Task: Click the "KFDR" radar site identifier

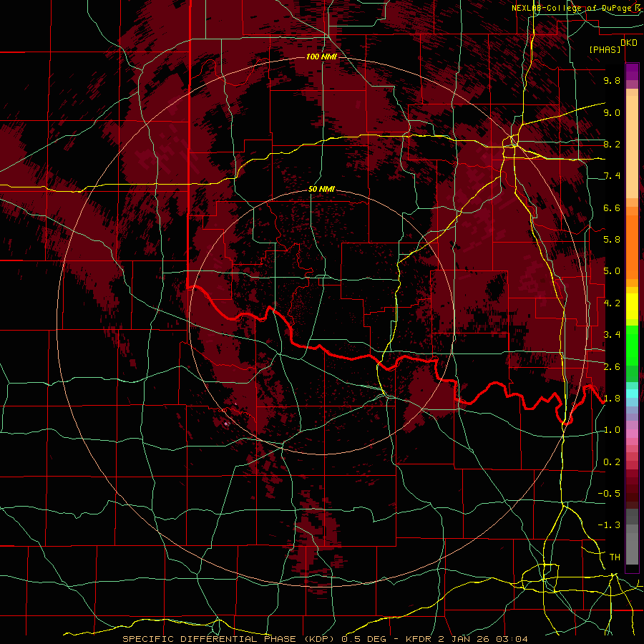Action: click(x=420, y=639)
